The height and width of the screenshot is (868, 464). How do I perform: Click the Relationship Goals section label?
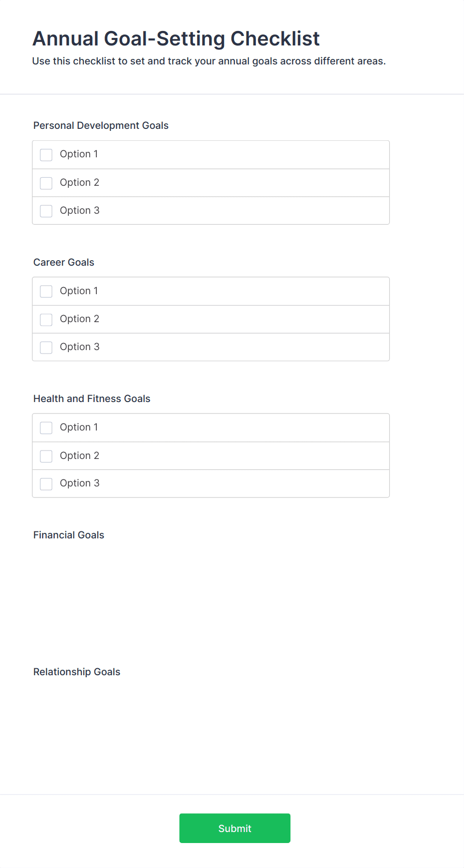pyautogui.click(x=77, y=672)
